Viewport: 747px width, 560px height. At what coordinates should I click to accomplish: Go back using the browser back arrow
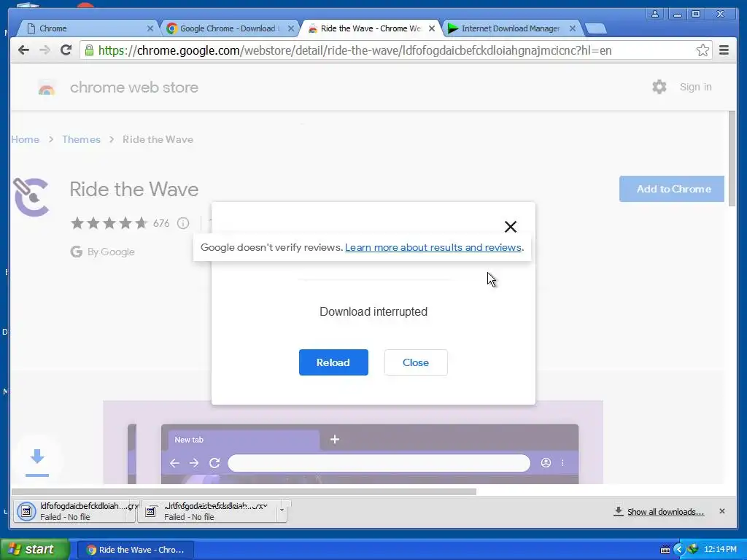click(x=23, y=50)
